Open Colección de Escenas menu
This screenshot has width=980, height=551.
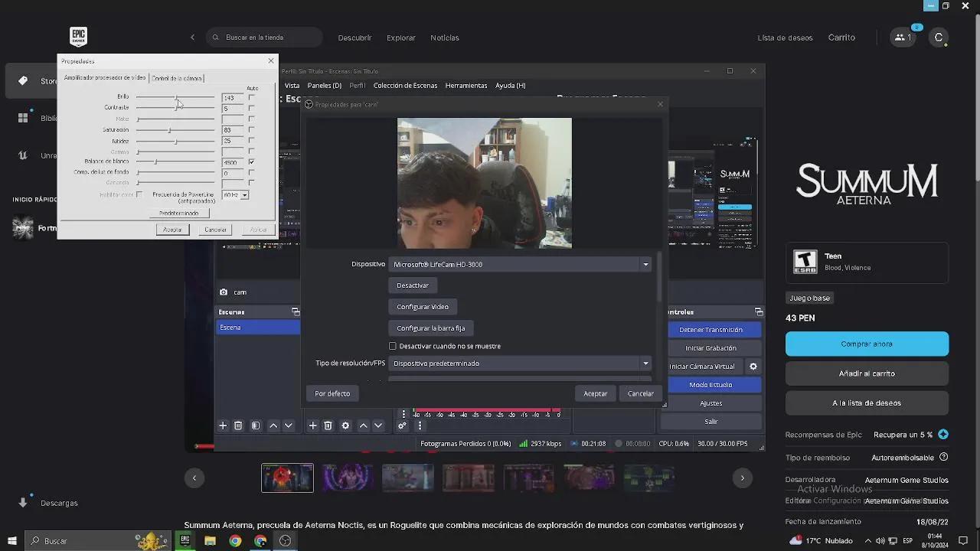pyautogui.click(x=405, y=86)
